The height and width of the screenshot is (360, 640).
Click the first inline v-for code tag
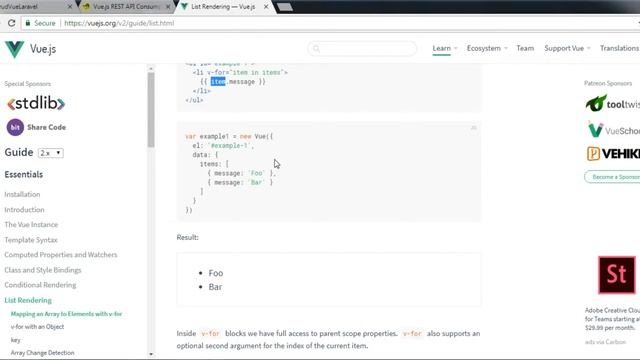pyautogui.click(x=211, y=333)
